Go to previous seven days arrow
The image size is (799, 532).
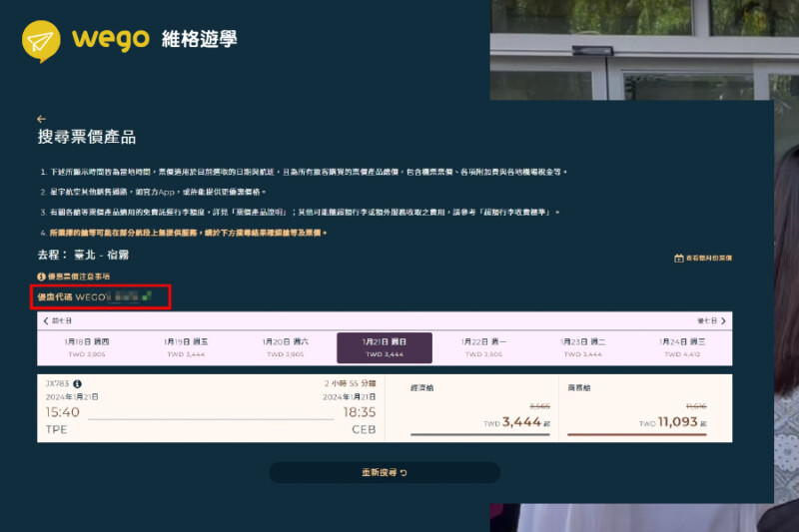(x=46, y=321)
